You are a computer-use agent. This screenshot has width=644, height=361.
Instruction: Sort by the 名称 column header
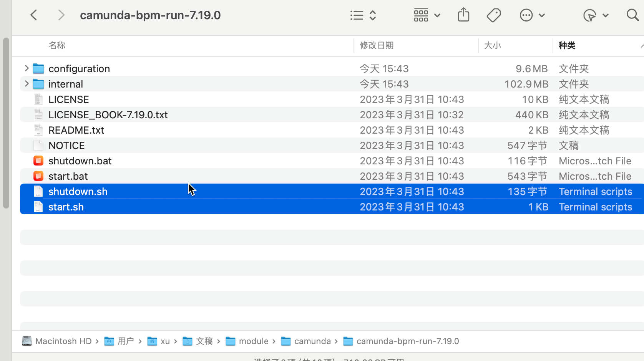coord(57,45)
